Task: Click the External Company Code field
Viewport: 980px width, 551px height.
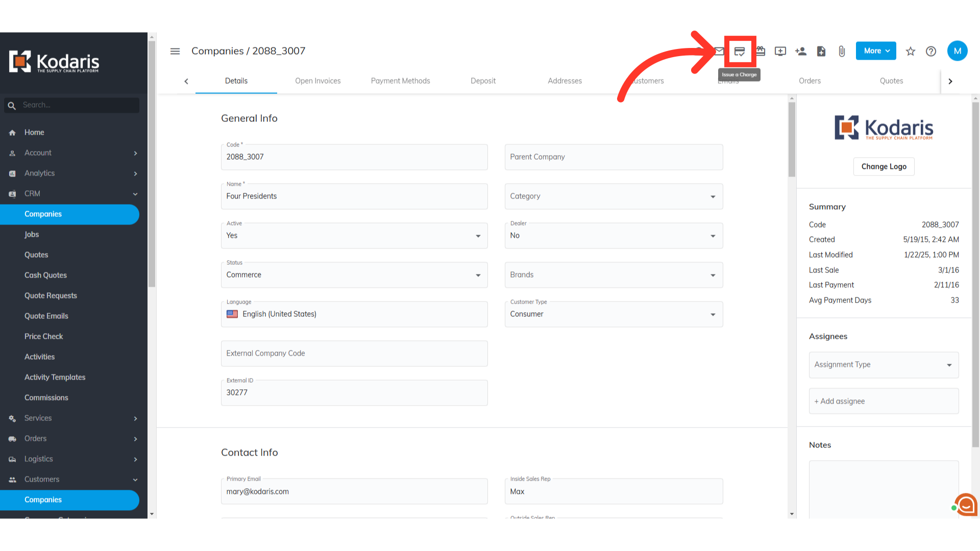Action: 354,353
